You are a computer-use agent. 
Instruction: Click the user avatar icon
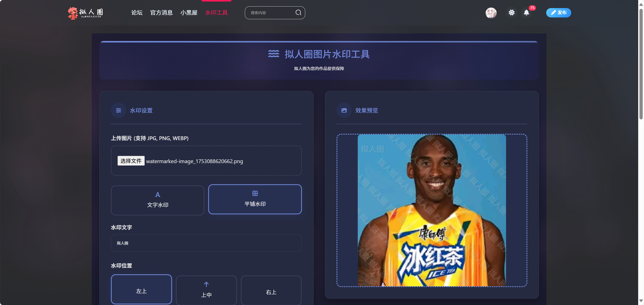point(491,13)
